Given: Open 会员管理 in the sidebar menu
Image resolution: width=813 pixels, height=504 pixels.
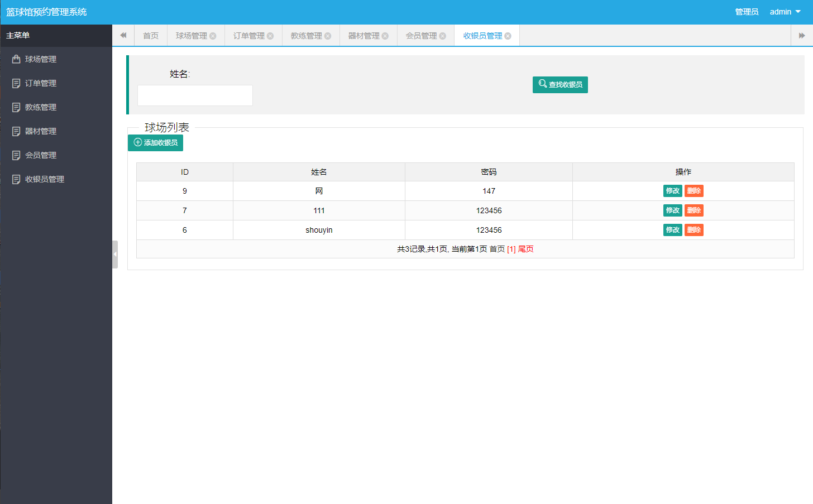Looking at the screenshot, I should (x=41, y=155).
